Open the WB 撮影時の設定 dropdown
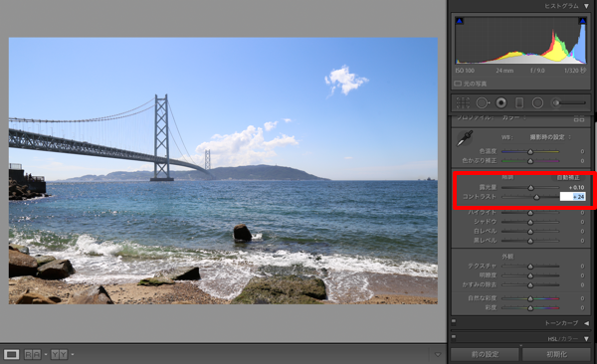 click(x=550, y=137)
